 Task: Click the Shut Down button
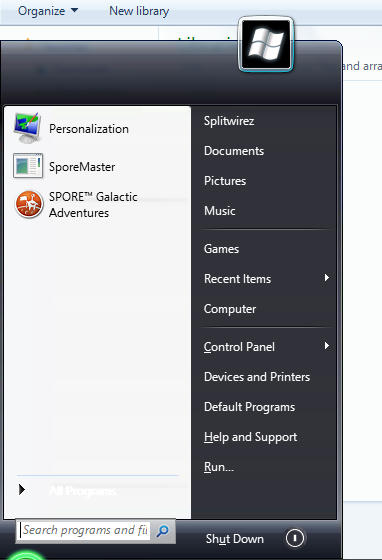tap(235, 539)
